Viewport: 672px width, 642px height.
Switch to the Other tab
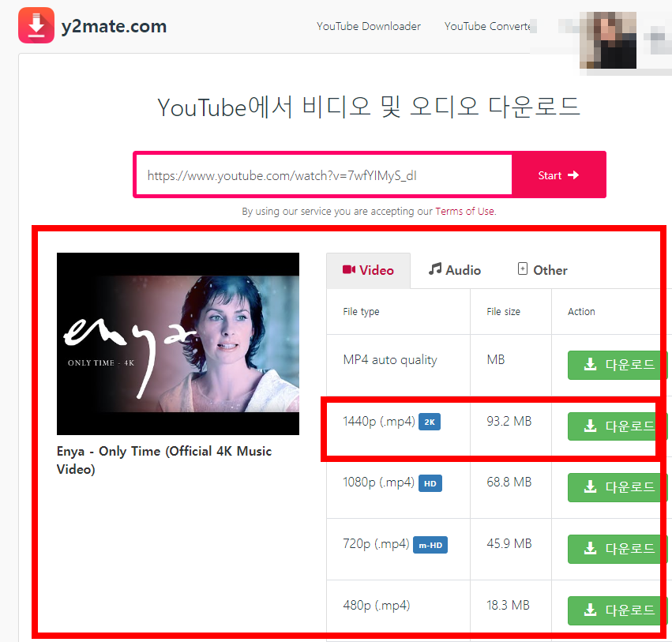[542, 270]
